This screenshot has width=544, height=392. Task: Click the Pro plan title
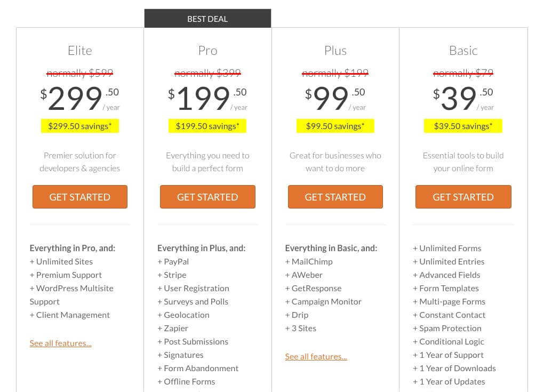coord(207,50)
